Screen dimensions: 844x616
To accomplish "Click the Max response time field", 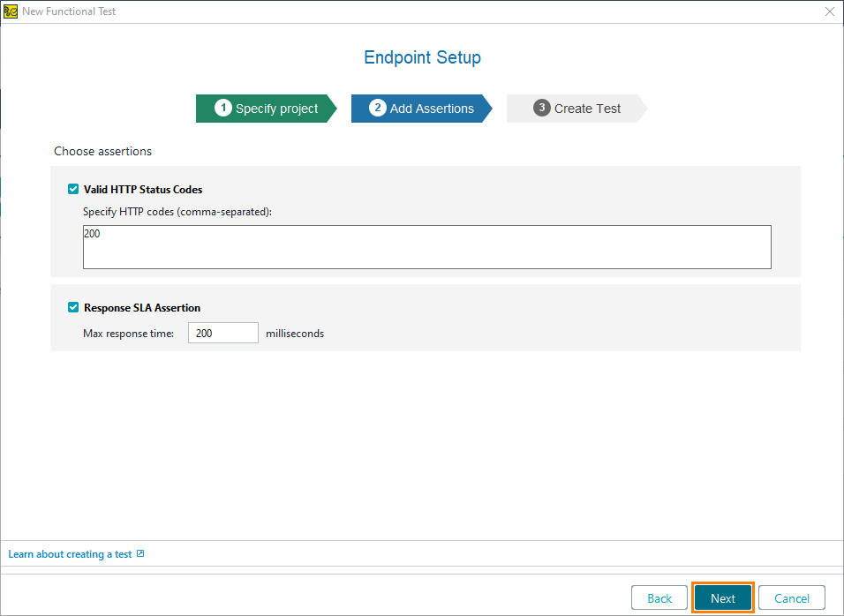I will click(222, 333).
